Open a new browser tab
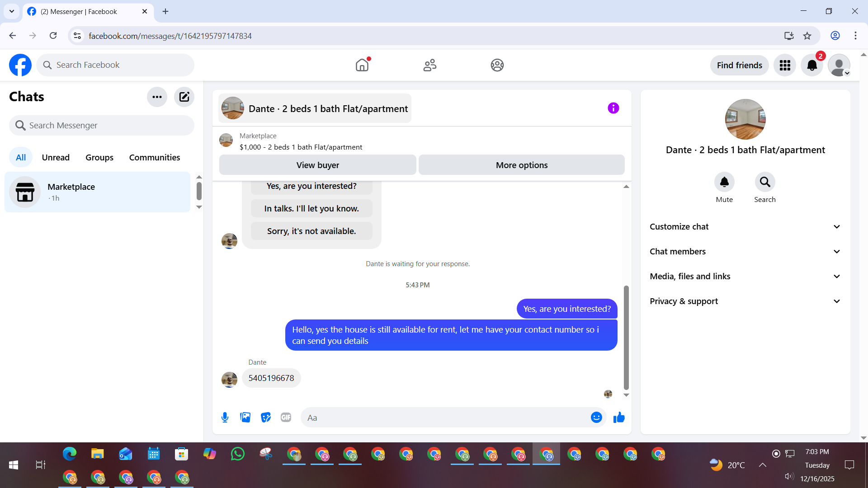The image size is (868, 488). click(165, 11)
